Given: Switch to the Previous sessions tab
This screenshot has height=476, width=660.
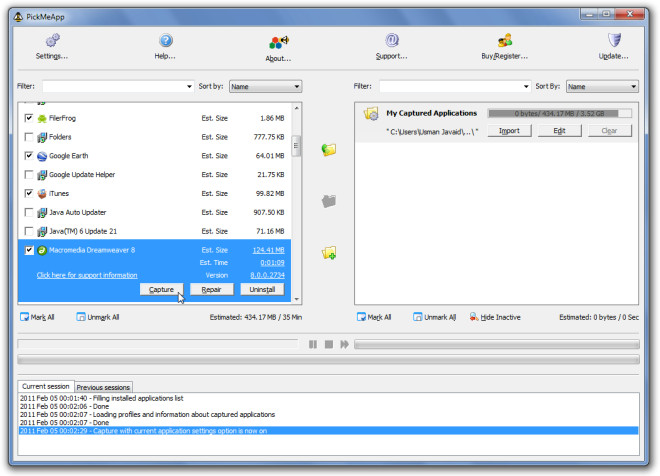Looking at the screenshot, I should [103, 387].
